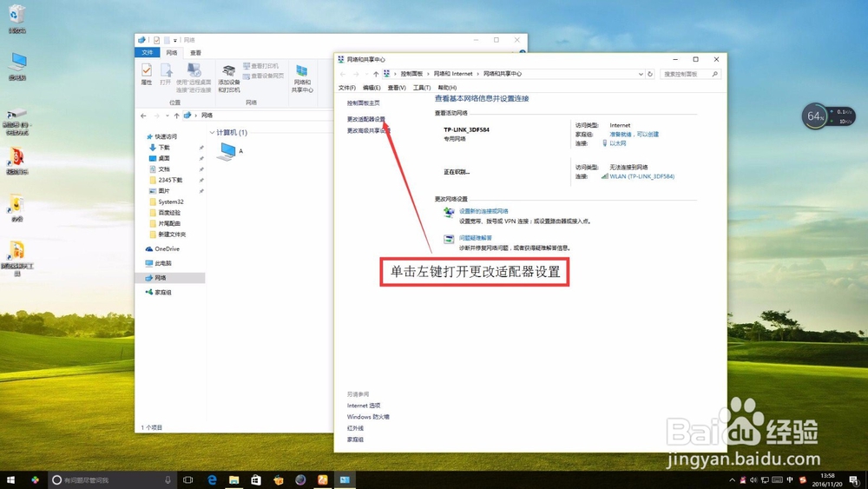Click search magnifier in 搜索控制面板 box

click(714, 74)
